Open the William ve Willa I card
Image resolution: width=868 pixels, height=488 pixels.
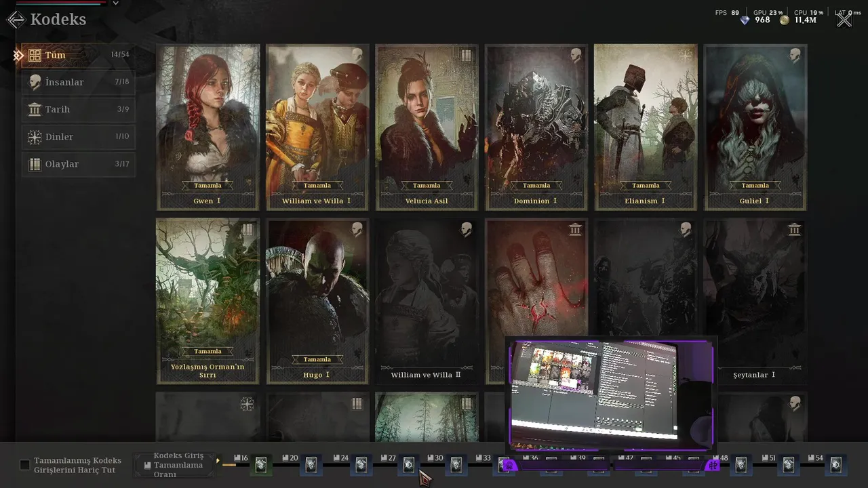pyautogui.click(x=317, y=127)
